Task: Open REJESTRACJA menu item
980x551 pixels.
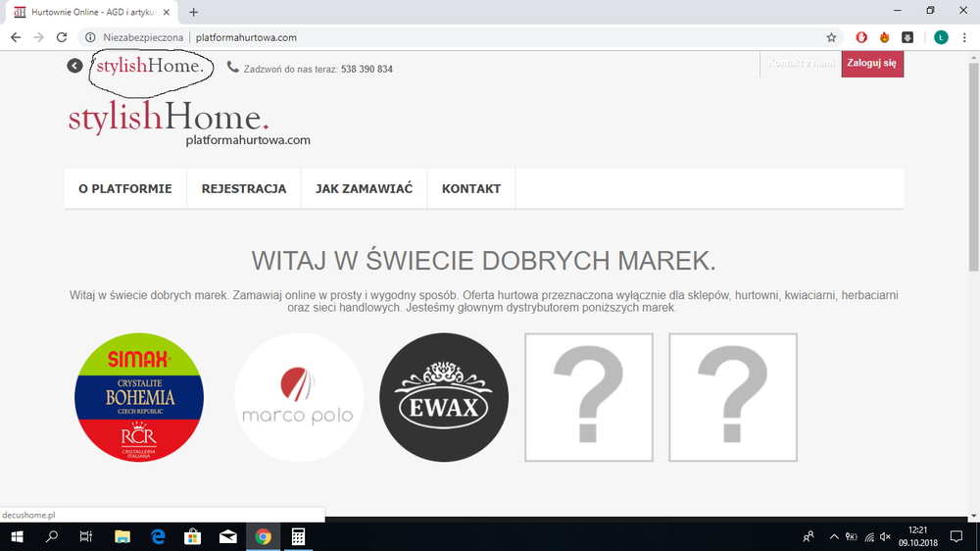Action: tap(244, 189)
